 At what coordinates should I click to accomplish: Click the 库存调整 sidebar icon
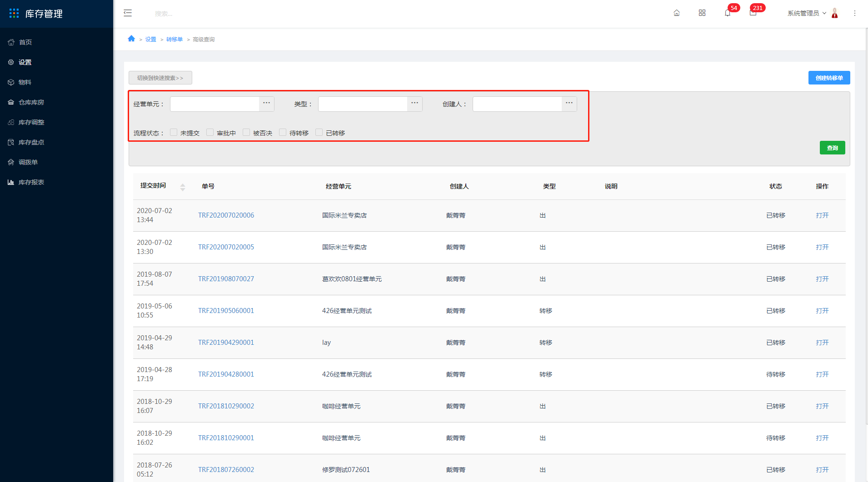tap(11, 122)
